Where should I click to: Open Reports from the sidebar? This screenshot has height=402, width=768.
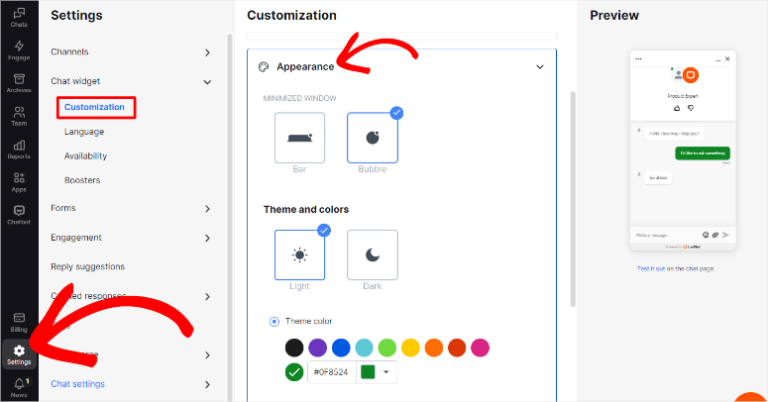coord(18,149)
